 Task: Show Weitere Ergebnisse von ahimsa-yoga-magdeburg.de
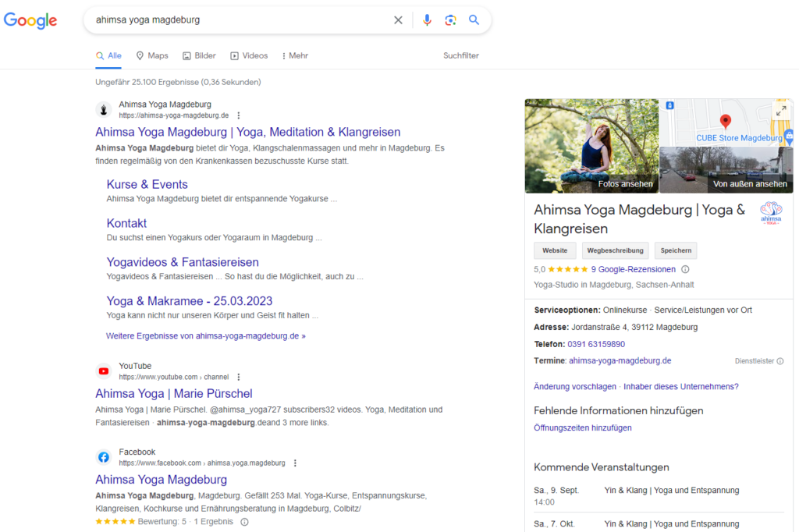click(206, 335)
